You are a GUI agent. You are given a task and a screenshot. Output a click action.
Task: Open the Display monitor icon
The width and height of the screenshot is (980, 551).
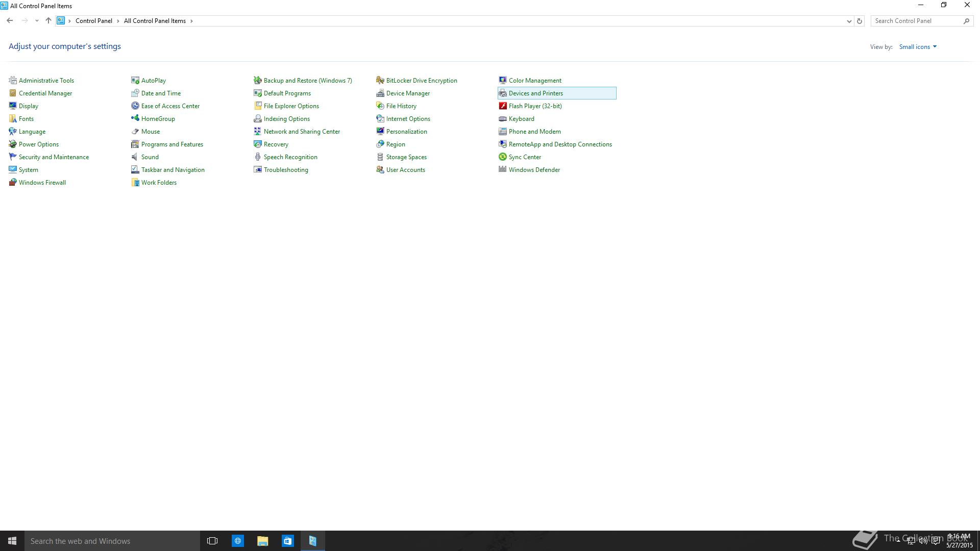(13, 106)
